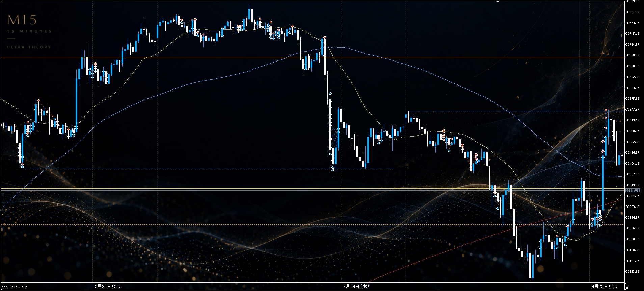
Task: Click price scale value 30406.12
Action: click(633, 164)
